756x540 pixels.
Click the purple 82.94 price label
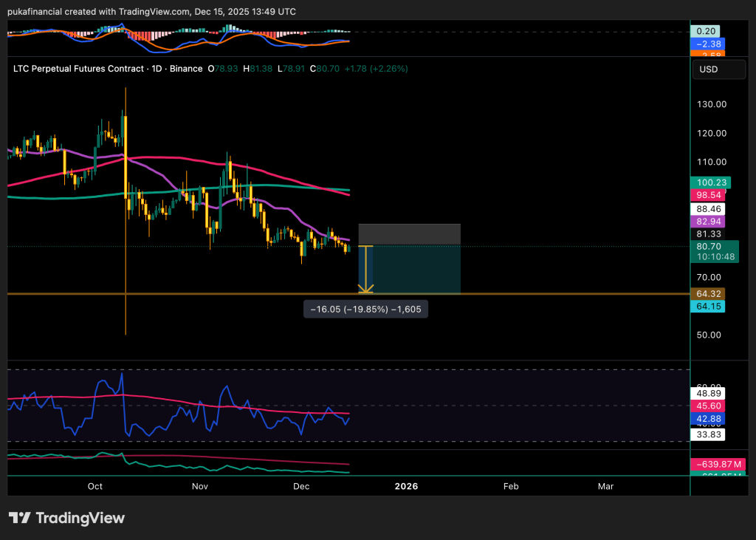point(707,222)
